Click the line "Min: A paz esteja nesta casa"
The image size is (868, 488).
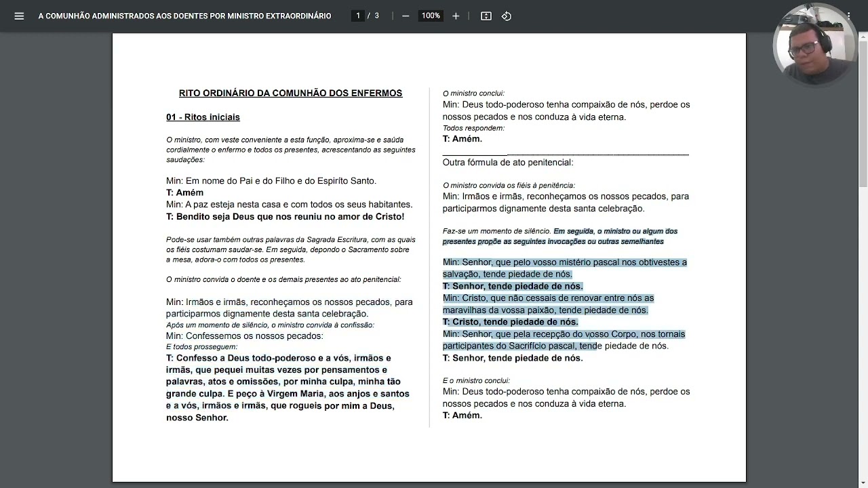click(289, 204)
